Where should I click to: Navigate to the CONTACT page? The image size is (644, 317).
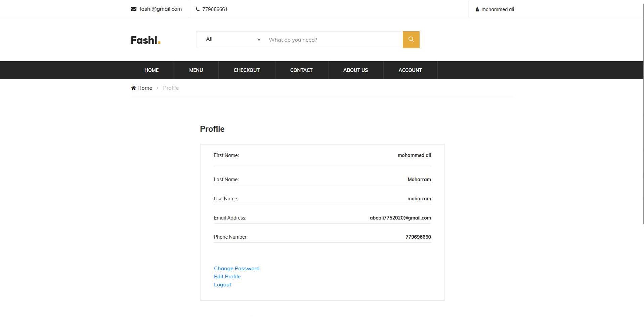pyautogui.click(x=301, y=70)
